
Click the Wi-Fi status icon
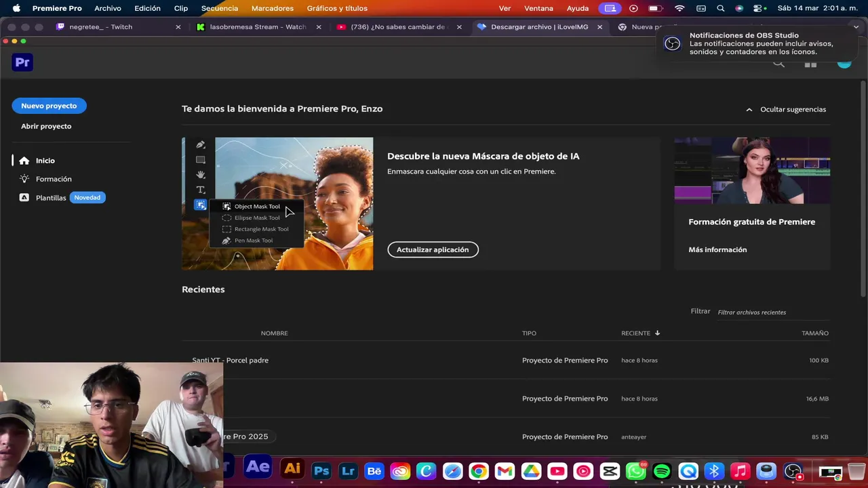point(679,8)
